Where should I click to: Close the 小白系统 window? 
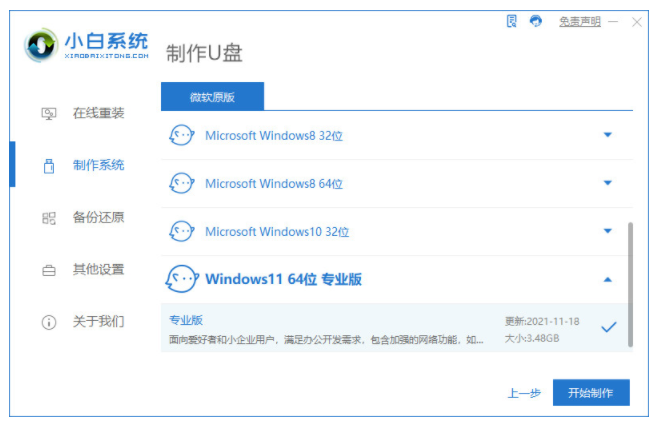(637, 22)
